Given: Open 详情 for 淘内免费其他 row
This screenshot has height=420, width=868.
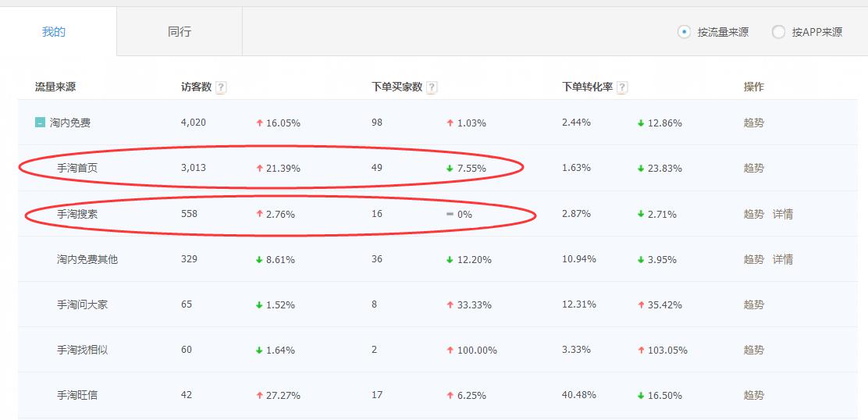Looking at the screenshot, I should point(782,259).
